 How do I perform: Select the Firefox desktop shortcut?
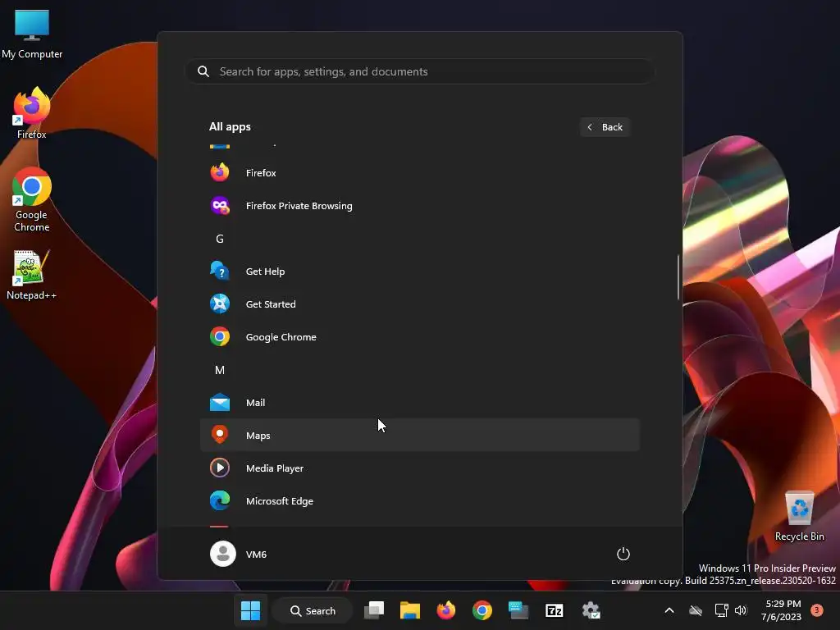point(32,113)
